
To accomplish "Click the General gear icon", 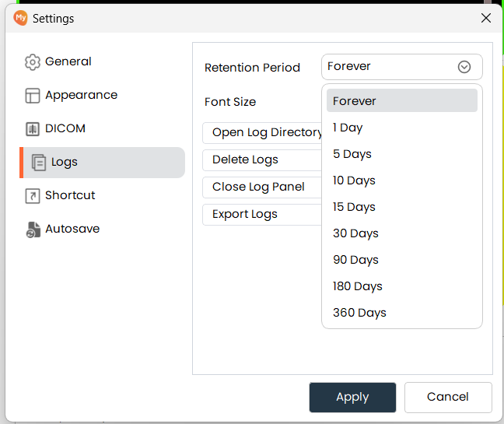I will click(x=32, y=62).
